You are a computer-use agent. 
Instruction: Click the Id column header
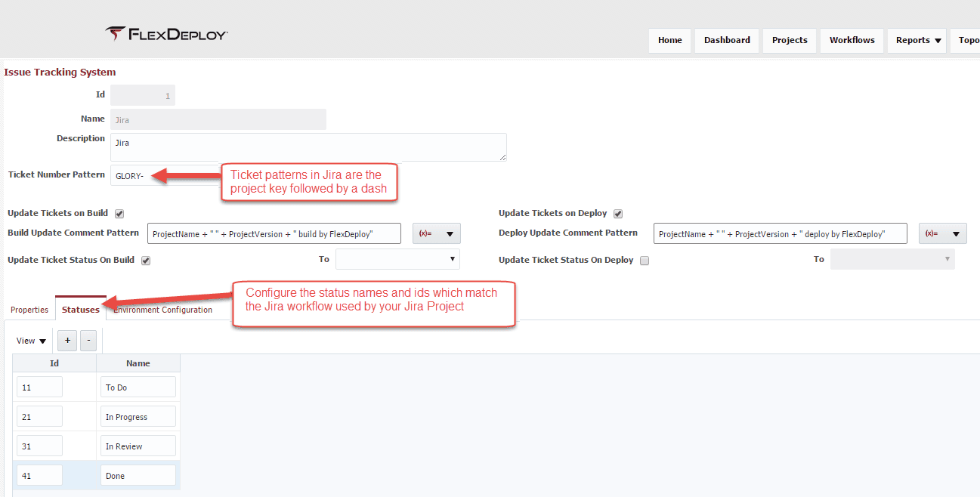pos(54,363)
